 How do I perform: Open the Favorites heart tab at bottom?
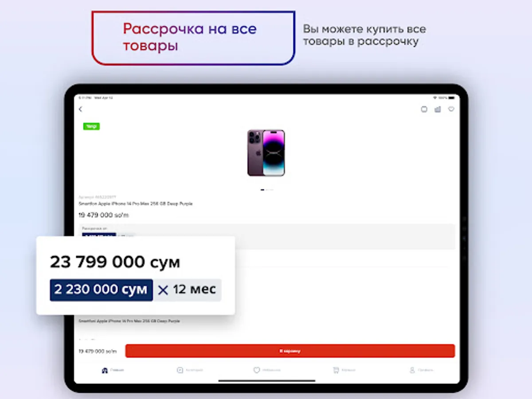266,370
